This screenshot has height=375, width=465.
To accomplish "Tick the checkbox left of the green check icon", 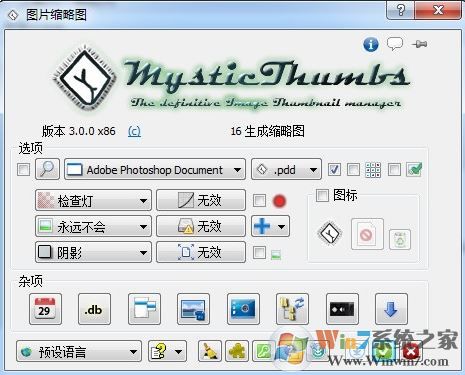I will pyautogui.click(x=394, y=170).
